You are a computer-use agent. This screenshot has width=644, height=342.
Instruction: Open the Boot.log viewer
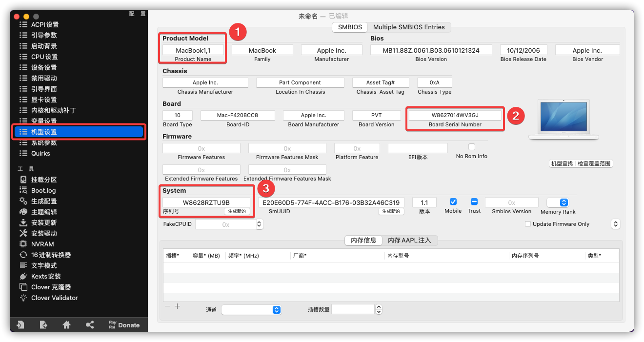point(43,190)
